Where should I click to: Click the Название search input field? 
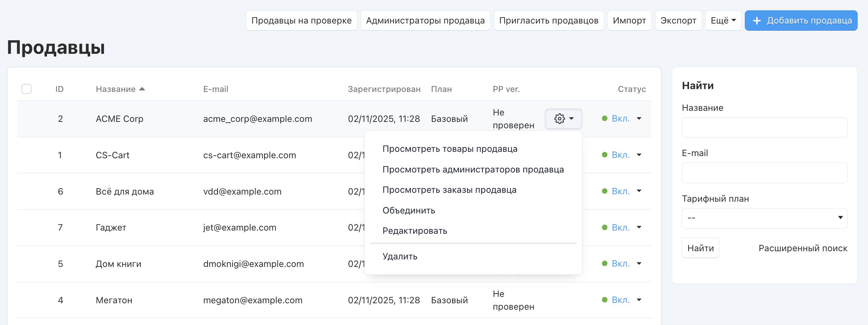click(x=764, y=128)
